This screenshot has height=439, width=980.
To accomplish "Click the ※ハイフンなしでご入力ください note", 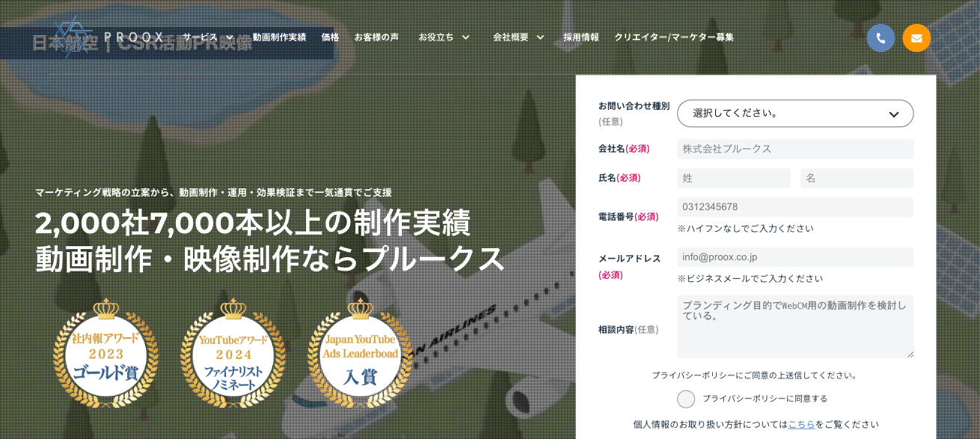I will tap(745, 228).
